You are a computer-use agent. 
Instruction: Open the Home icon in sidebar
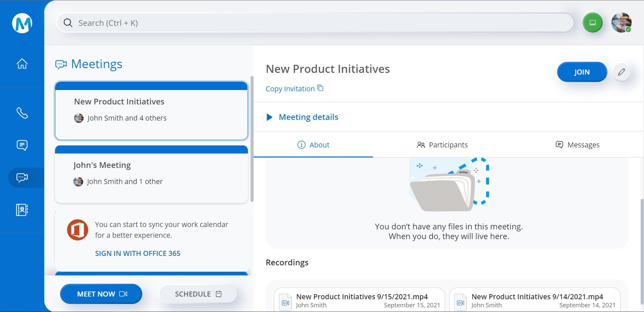pos(22,63)
